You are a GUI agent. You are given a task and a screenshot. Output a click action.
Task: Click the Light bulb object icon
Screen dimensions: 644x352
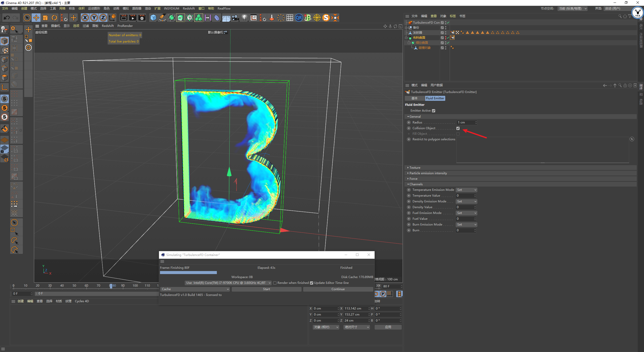(245, 18)
